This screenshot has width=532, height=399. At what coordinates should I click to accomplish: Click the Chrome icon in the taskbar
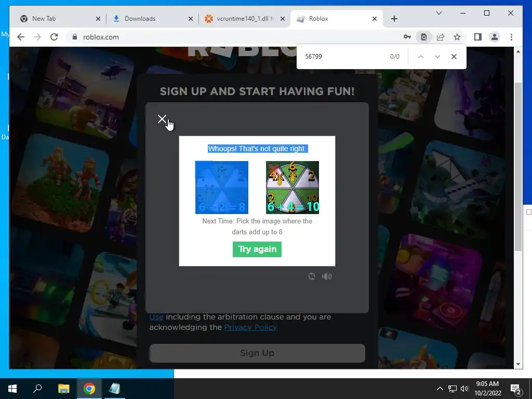pos(89,389)
